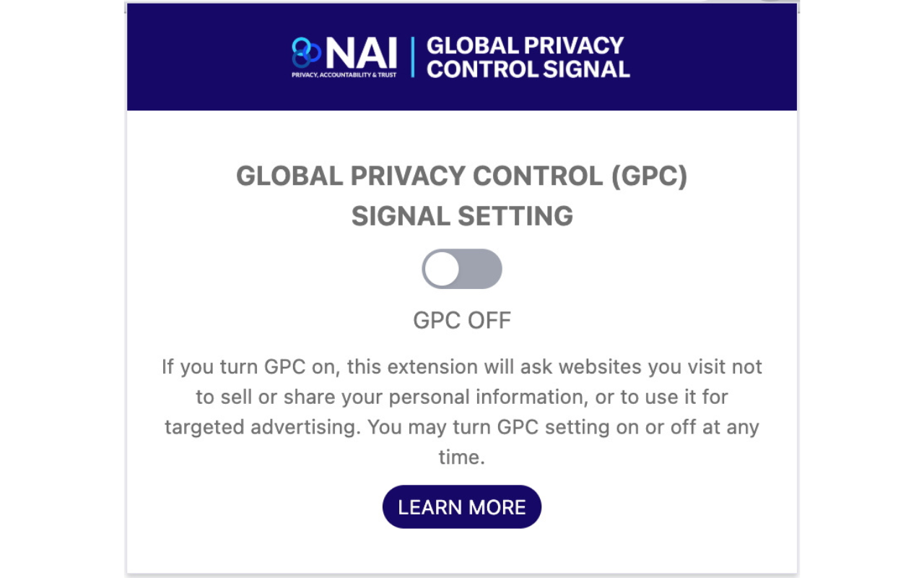Click empty navy banner right of header title
This screenshot has height=578, width=924.
[715, 58]
